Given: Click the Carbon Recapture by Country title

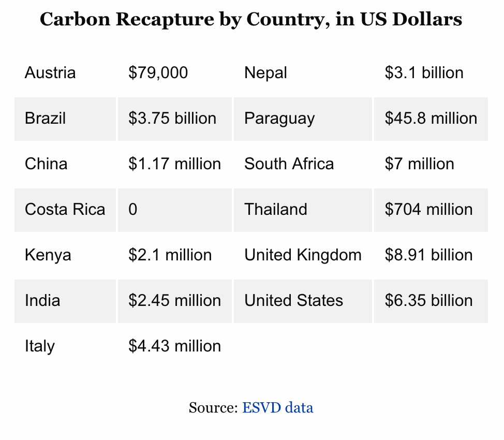Looking at the screenshot, I should pyautogui.click(x=251, y=20).
